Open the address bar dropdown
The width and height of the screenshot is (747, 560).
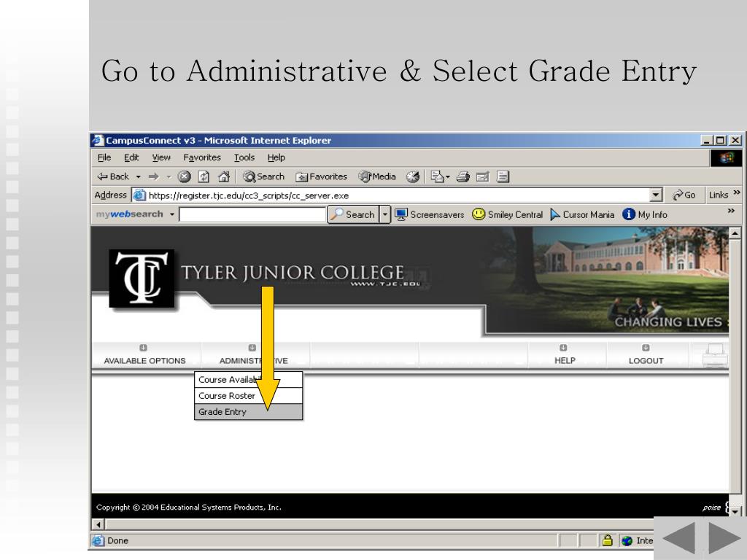click(656, 195)
